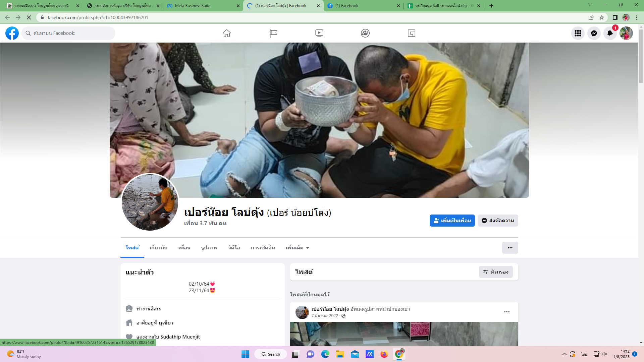644x362 pixels.
Task: Open the notifications bell icon
Action: (610, 33)
